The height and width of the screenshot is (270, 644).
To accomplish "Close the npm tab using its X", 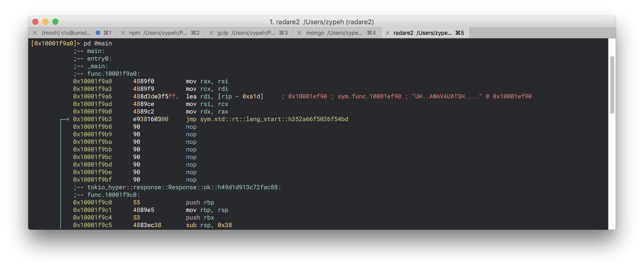I will click(123, 33).
